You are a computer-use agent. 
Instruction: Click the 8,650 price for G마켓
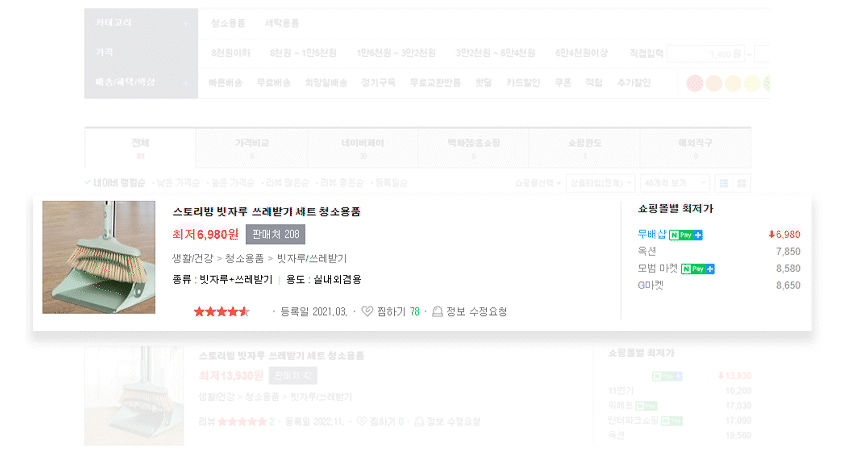(x=788, y=285)
